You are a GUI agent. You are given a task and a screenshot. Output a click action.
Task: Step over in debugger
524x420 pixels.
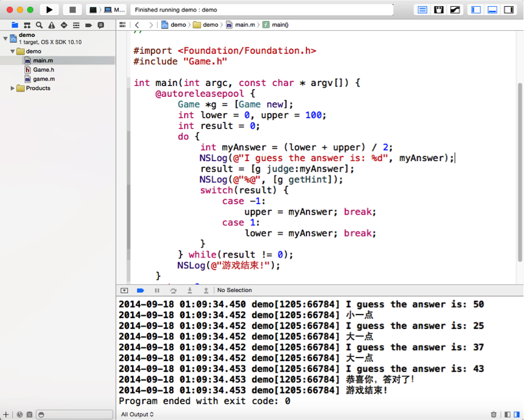173,290
